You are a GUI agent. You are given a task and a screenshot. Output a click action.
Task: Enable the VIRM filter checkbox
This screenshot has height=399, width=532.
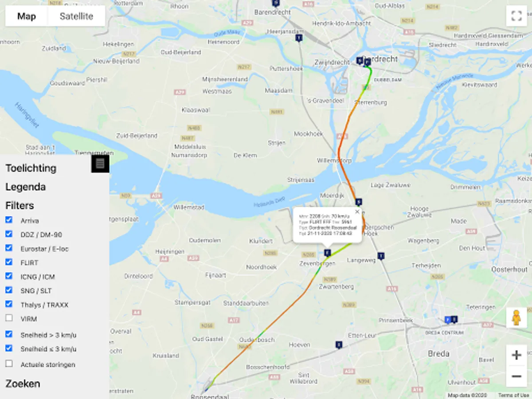[x=9, y=318]
